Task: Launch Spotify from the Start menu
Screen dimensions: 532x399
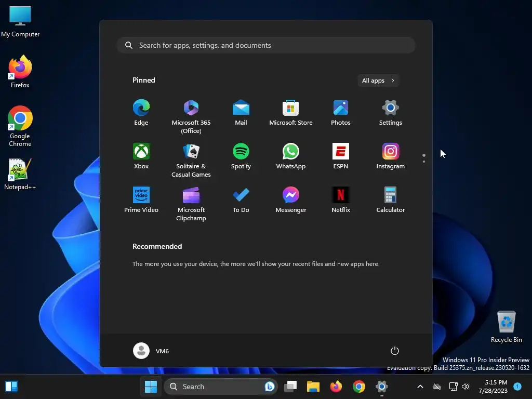Action: (241, 156)
